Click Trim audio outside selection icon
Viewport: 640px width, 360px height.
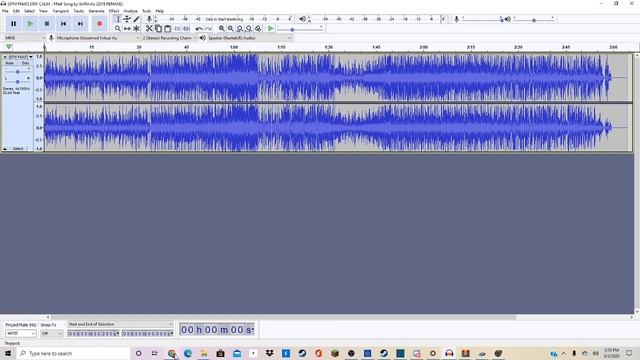(177, 29)
